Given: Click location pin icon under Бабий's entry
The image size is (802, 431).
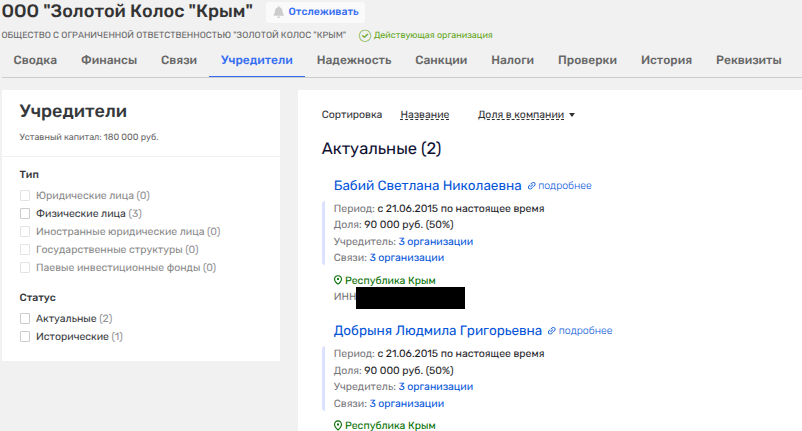Looking at the screenshot, I should pos(338,281).
